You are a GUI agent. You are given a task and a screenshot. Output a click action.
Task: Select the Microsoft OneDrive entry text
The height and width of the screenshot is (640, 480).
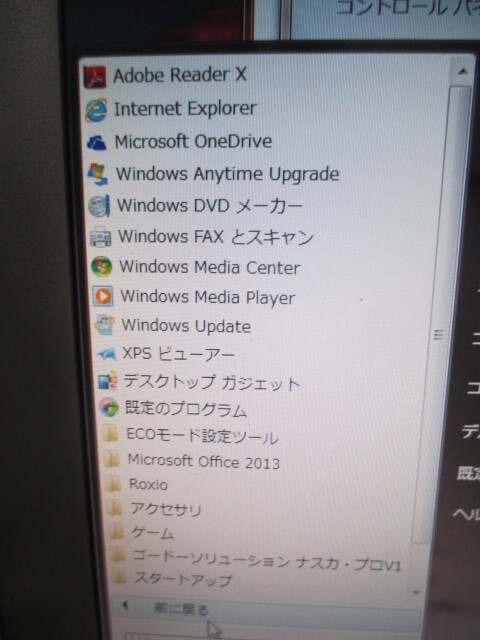click(193, 142)
